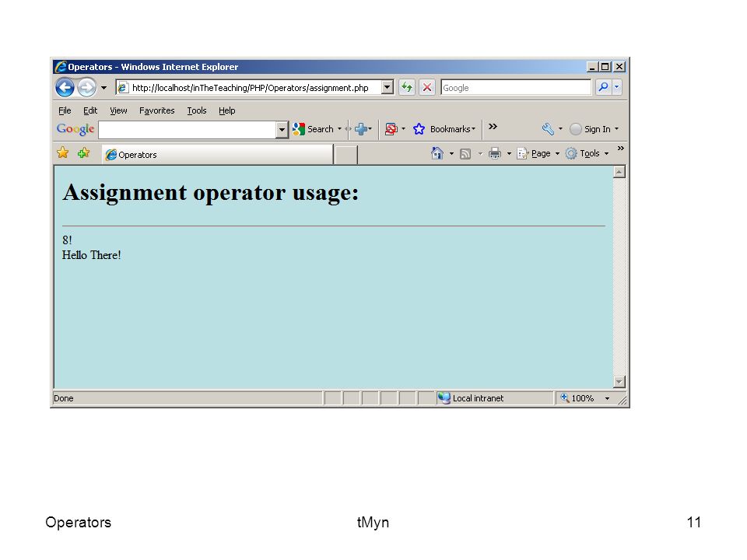Click the Google search box at top right

point(516,88)
